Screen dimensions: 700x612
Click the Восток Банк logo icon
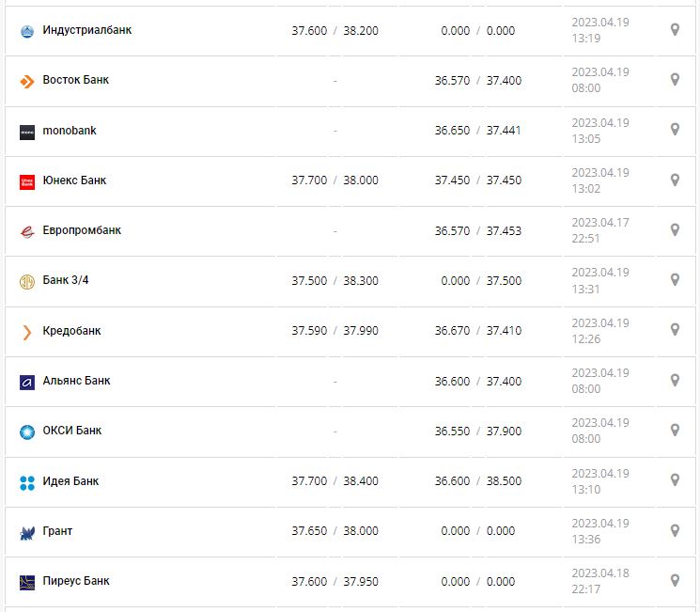click(x=27, y=81)
